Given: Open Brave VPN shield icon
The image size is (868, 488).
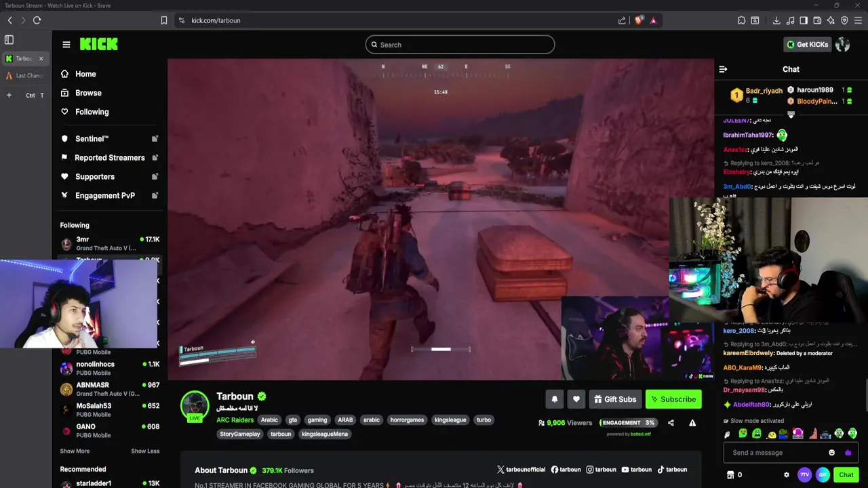Looking at the screenshot, I should pos(844,20).
